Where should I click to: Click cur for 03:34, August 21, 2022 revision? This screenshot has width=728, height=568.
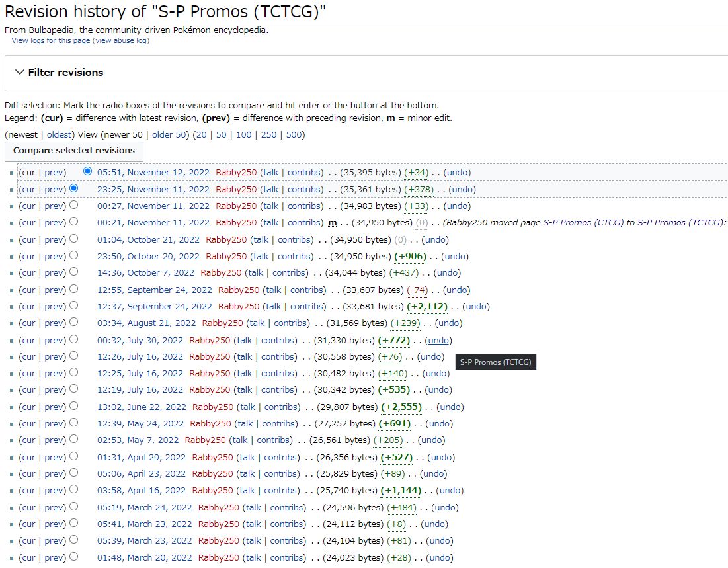28,323
